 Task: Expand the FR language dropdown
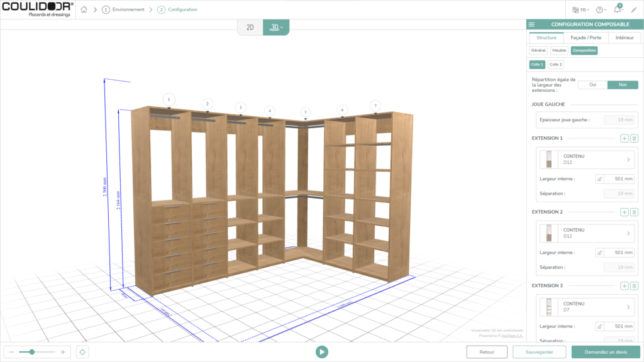582,9
